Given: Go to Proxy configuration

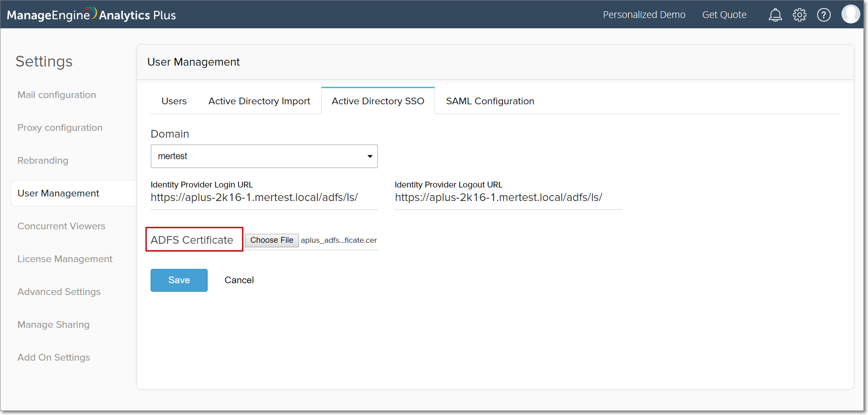Looking at the screenshot, I should point(60,128).
